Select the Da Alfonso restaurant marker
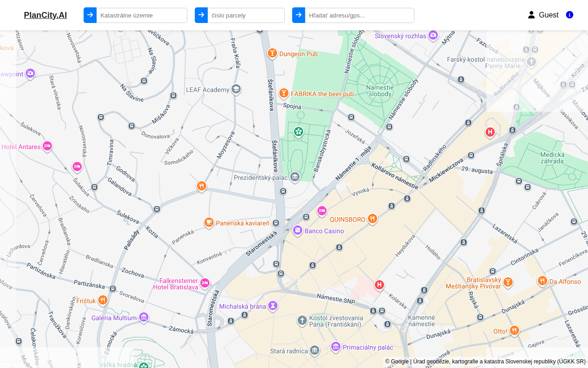This screenshot has width=588, height=368. click(543, 281)
